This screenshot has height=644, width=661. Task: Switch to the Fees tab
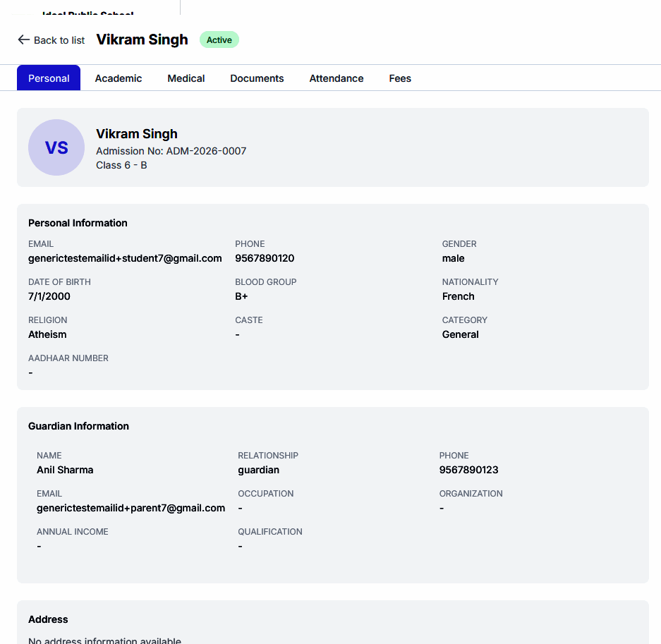pyautogui.click(x=400, y=78)
